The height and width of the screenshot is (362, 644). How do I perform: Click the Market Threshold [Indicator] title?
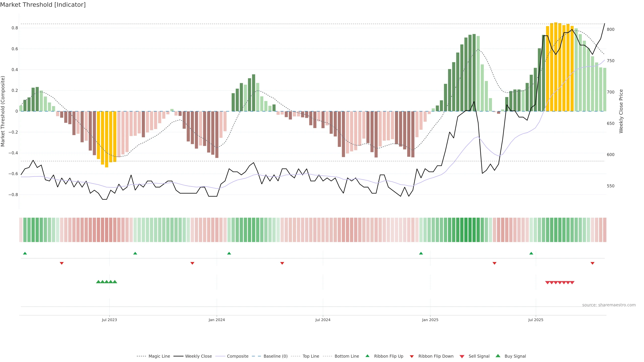pos(43,5)
